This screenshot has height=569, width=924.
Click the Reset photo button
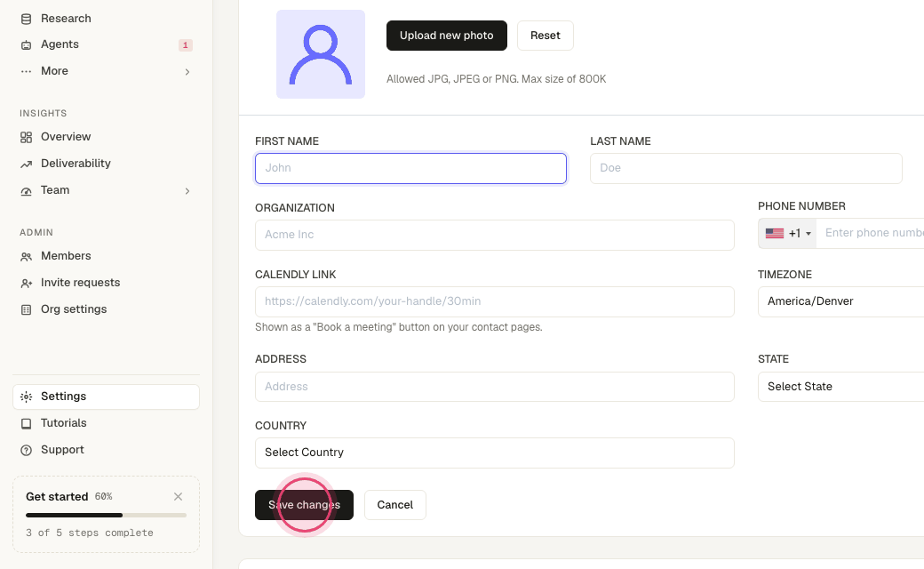[546, 36]
